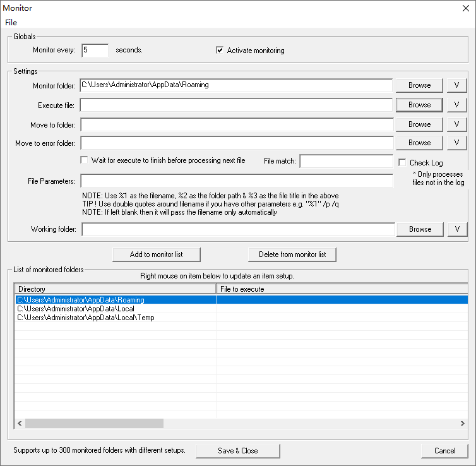Open the V dropdown for Monitor folder
Viewport: 476px width, 466px height.
(456, 85)
